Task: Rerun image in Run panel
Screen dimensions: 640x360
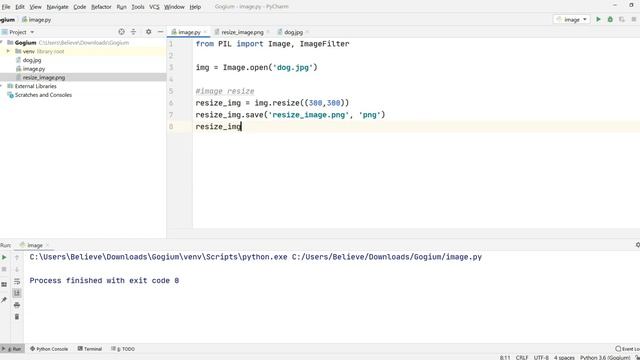Action: [x=4, y=257]
